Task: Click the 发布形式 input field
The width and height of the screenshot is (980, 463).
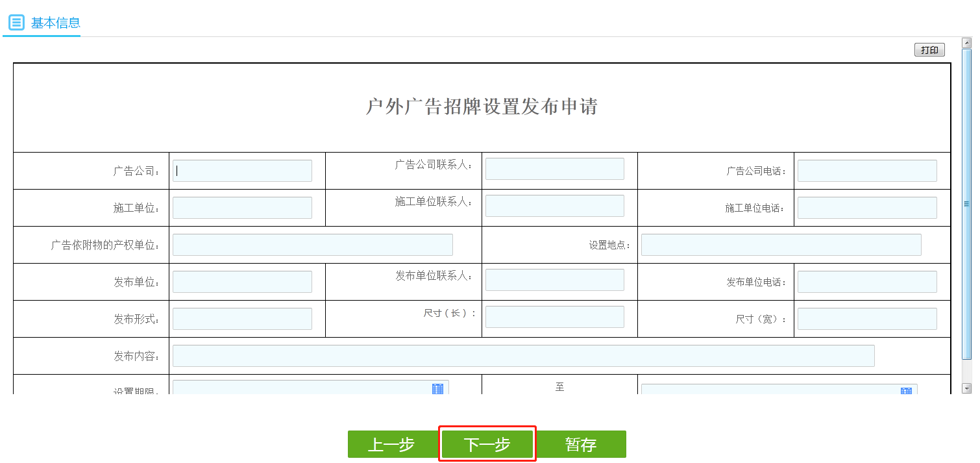Action: pos(242,318)
